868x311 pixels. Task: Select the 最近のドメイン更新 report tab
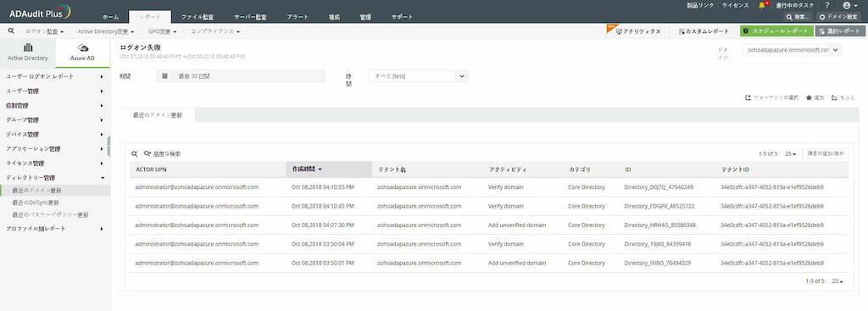pyautogui.click(x=157, y=115)
